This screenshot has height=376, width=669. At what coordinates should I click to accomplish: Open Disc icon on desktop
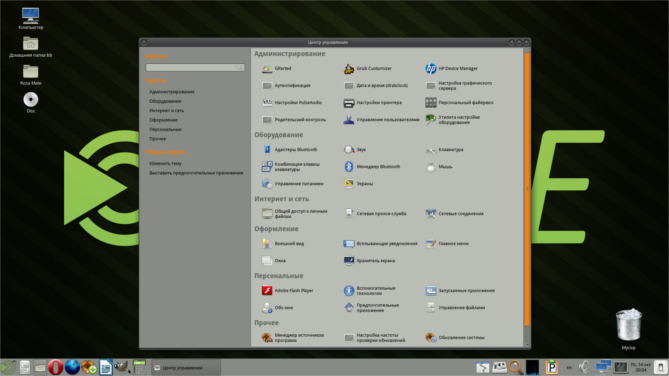pos(31,102)
